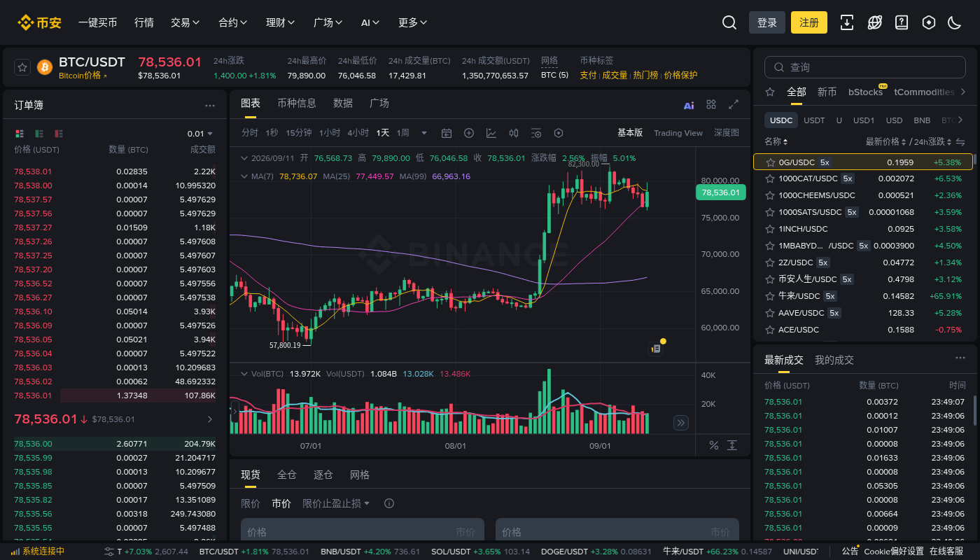Click the yellow 注册 button

(x=809, y=22)
